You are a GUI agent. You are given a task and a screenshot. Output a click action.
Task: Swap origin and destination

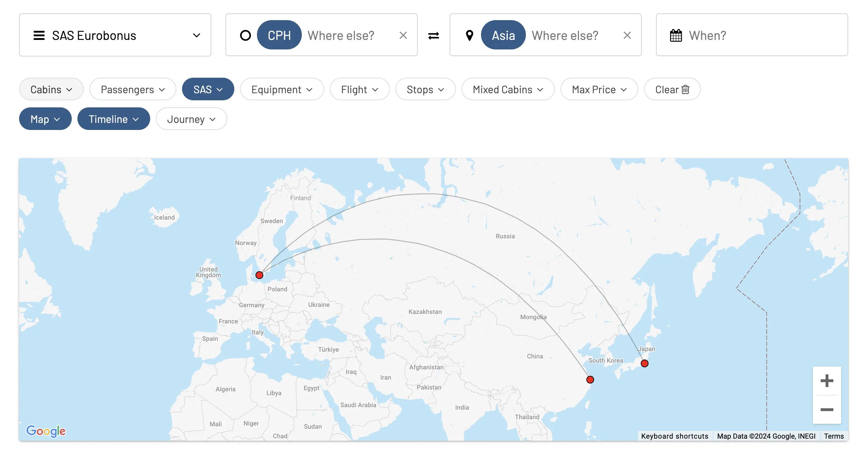click(x=434, y=35)
